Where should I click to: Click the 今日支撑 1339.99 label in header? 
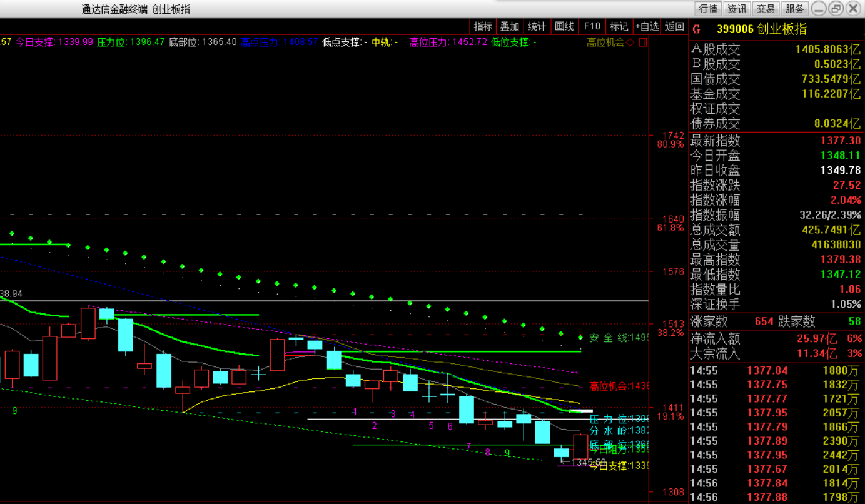point(54,42)
